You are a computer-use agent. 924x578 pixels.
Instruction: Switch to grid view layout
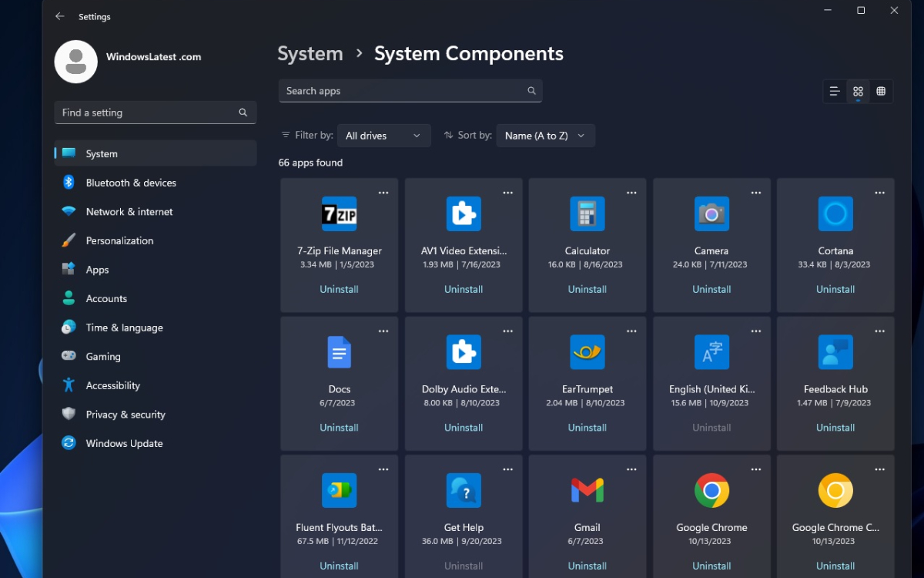[858, 91]
